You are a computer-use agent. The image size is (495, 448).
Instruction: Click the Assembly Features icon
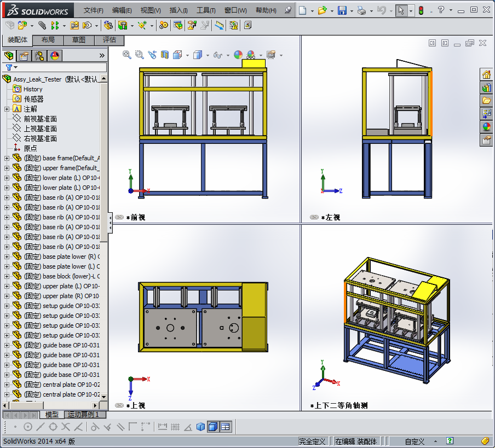coord(123,25)
